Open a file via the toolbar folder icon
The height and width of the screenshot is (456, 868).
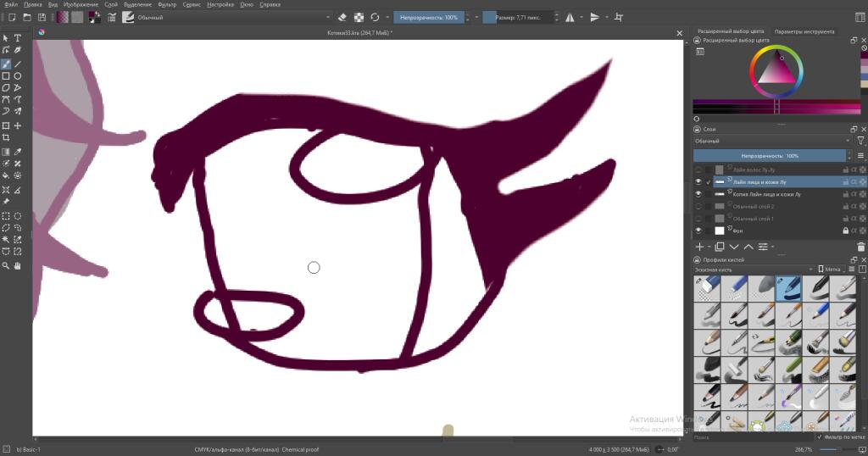point(26,18)
